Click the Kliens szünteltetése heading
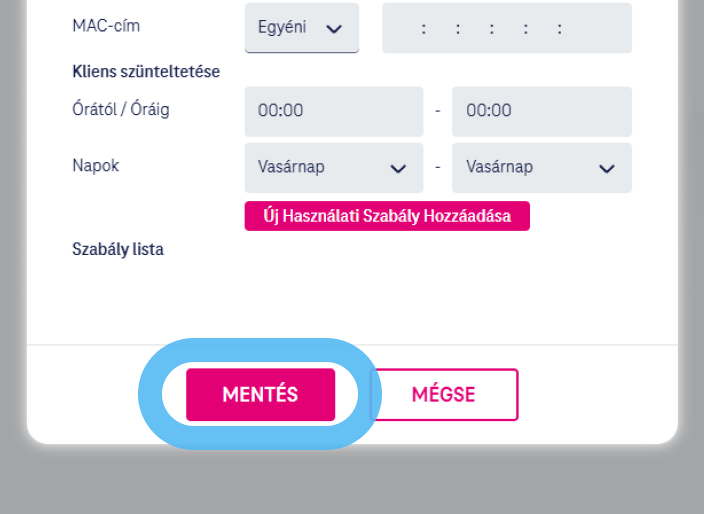704x514 pixels. [146, 72]
